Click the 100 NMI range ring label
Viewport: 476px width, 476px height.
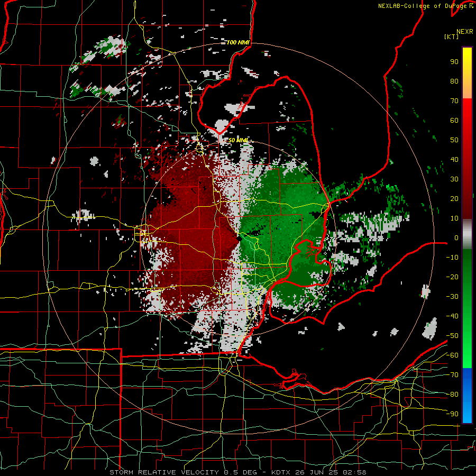click(239, 42)
